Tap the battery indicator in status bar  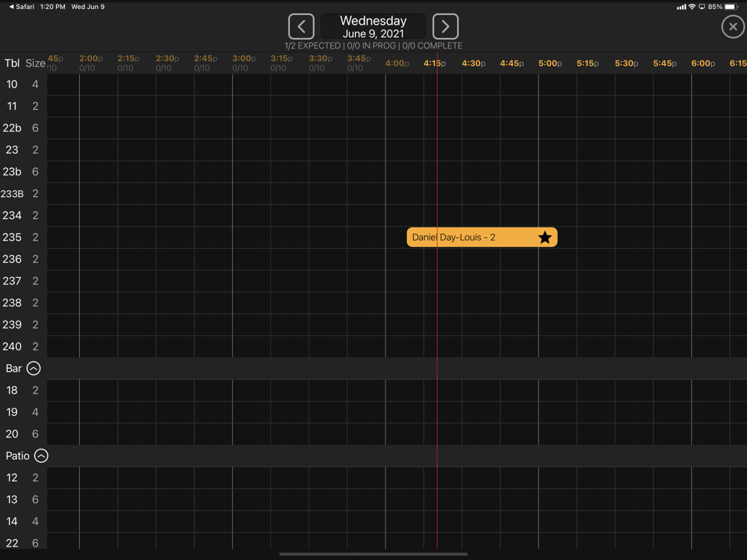pos(731,7)
